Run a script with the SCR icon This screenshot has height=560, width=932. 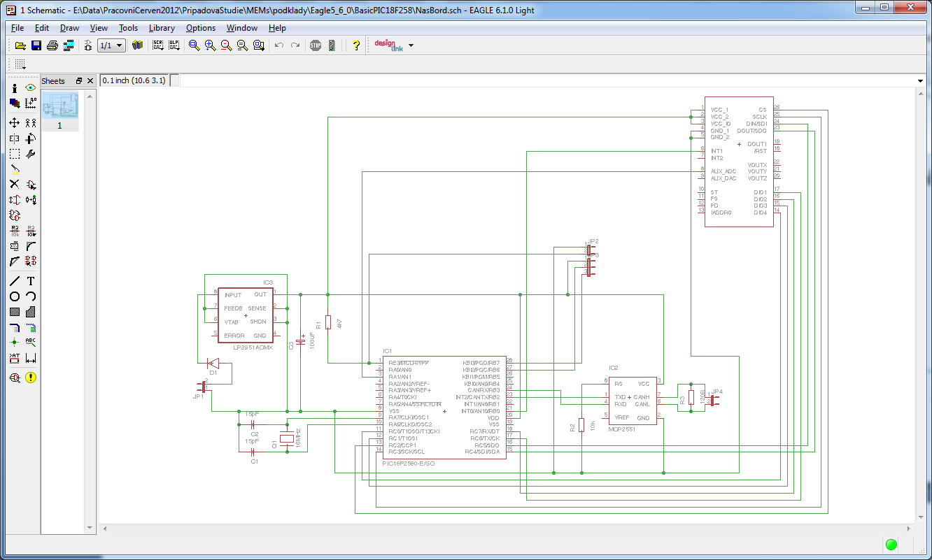(157, 45)
